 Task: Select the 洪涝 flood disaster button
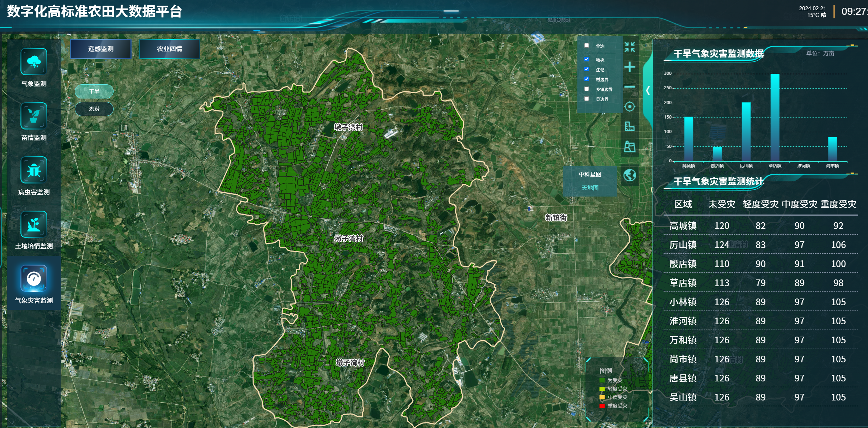94,109
